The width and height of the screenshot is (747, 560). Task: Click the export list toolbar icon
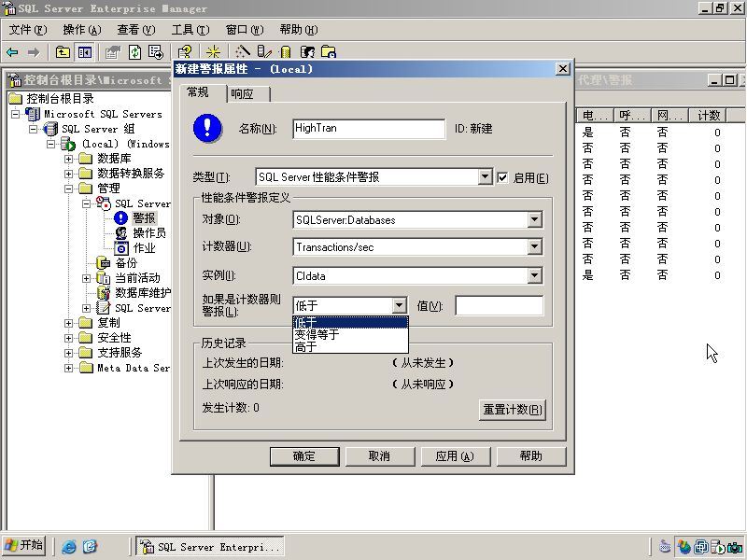point(155,52)
